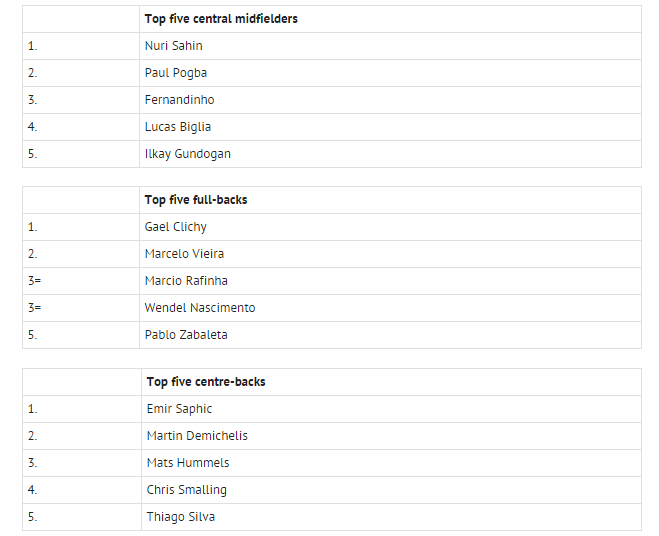Screen dimensions: 659x536
Task: Select the Pablo Zabaleta row
Action: pos(186,335)
